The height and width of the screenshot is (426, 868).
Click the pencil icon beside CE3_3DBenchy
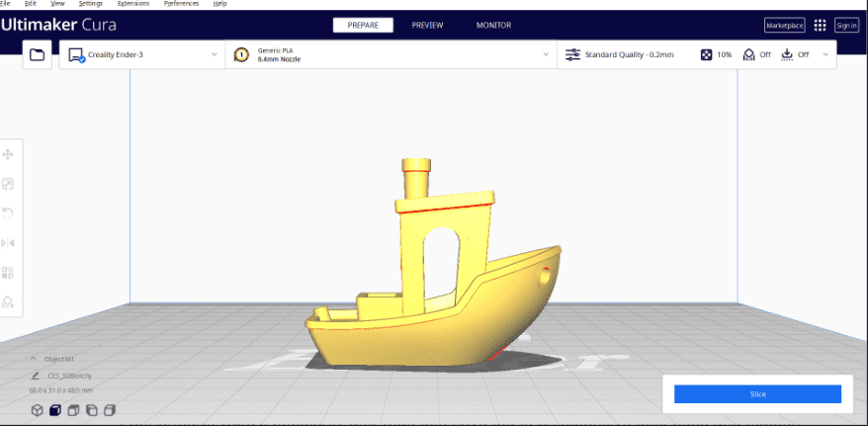36,376
